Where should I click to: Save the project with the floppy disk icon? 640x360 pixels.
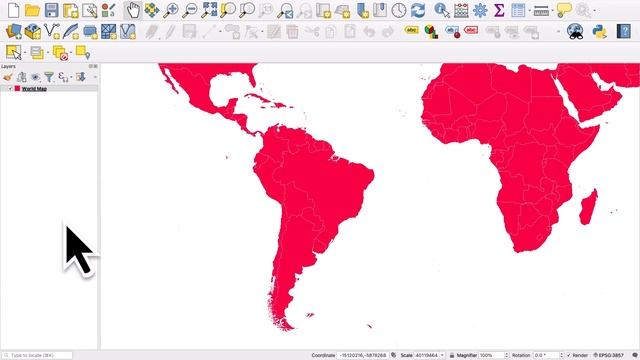click(51, 10)
